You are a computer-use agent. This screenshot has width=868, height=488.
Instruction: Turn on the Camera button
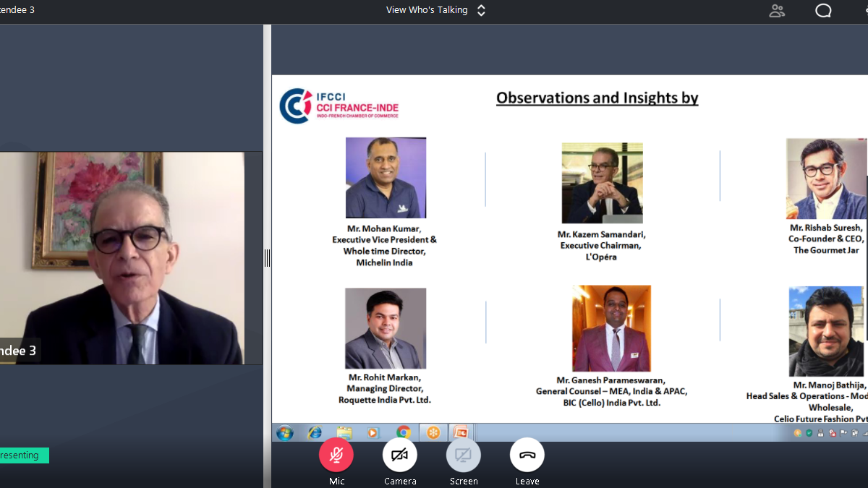pyautogui.click(x=400, y=455)
